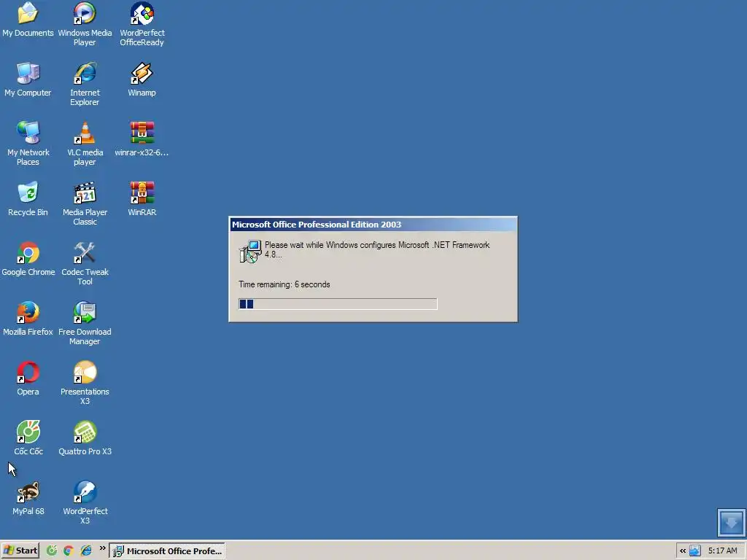This screenshot has height=560, width=747.
Task: Click the 'Time remaining: 6 seconds' text
Action: pos(285,284)
